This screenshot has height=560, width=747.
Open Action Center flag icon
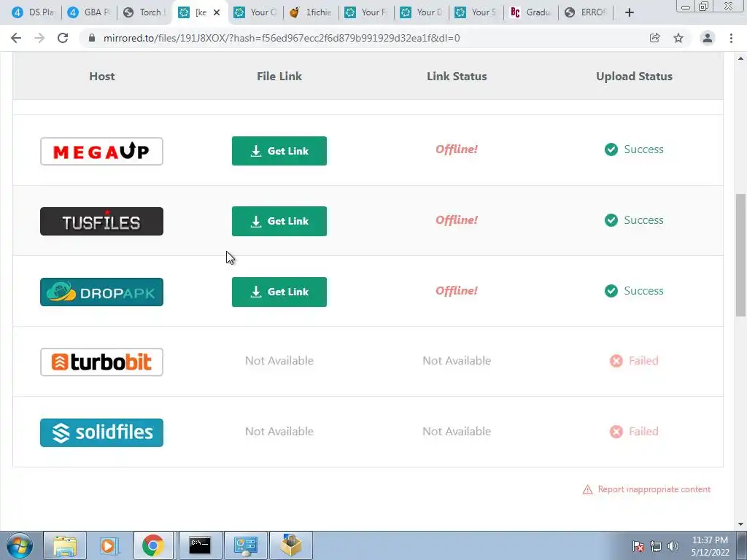(x=638, y=547)
